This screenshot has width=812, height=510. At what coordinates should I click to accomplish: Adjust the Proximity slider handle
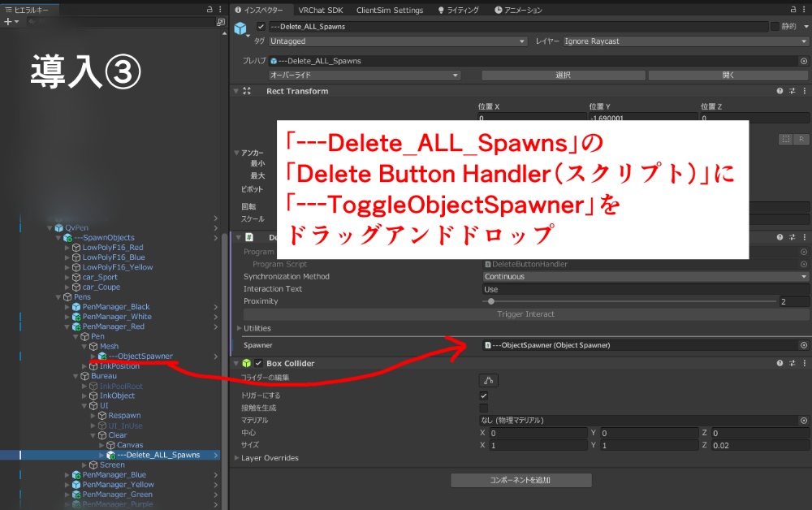491,301
